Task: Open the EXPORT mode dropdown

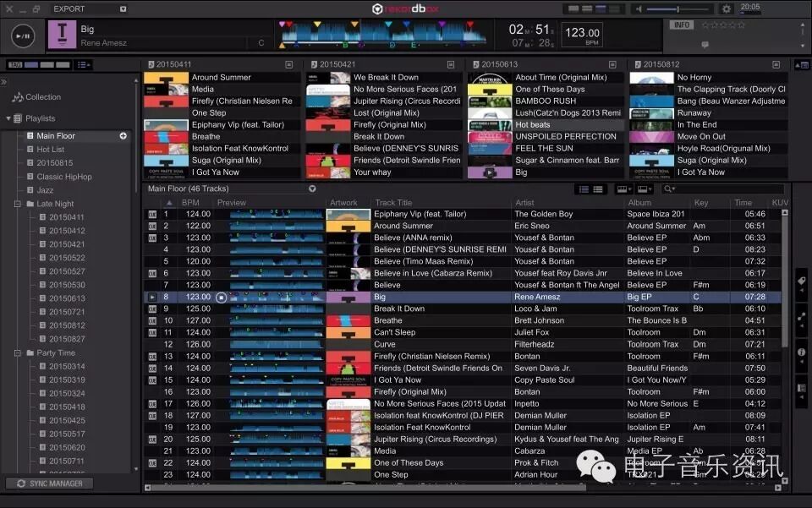Action: 123,8
